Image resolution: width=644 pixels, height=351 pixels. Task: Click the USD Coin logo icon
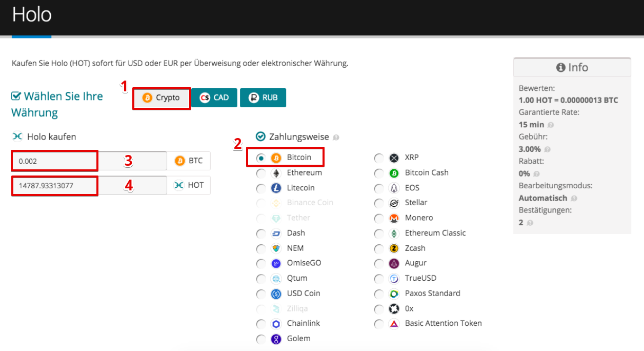[276, 294]
